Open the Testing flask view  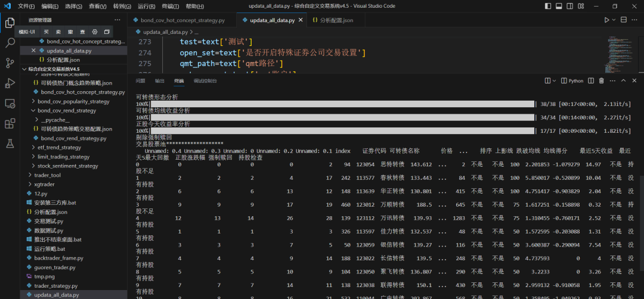10,143
